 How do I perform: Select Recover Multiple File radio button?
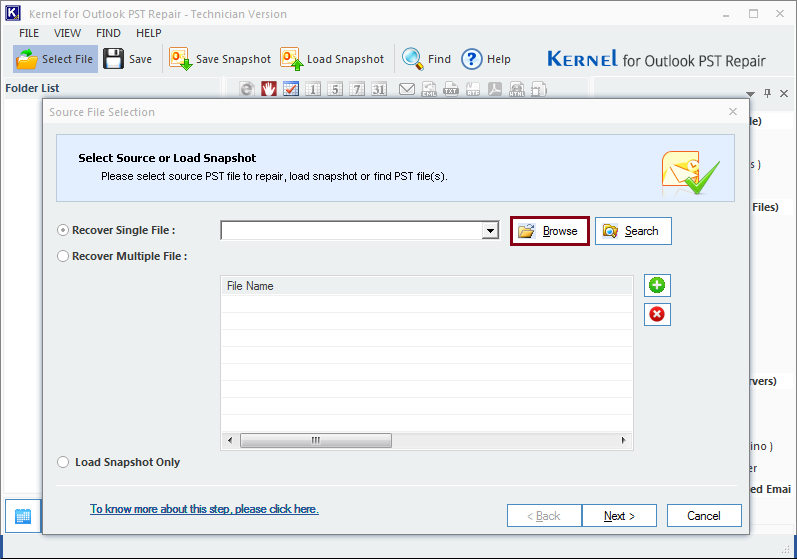63,256
